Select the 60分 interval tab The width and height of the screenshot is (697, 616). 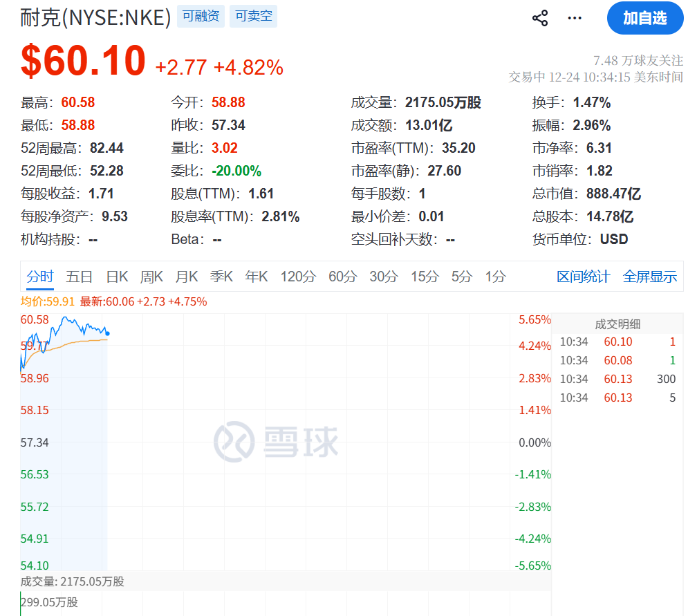click(x=342, y=276)
